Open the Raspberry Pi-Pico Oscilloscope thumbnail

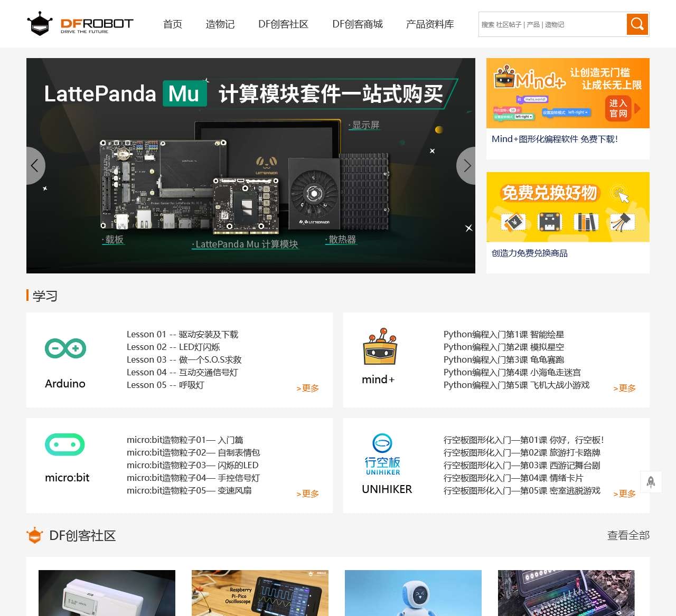(x=260, y=593)
